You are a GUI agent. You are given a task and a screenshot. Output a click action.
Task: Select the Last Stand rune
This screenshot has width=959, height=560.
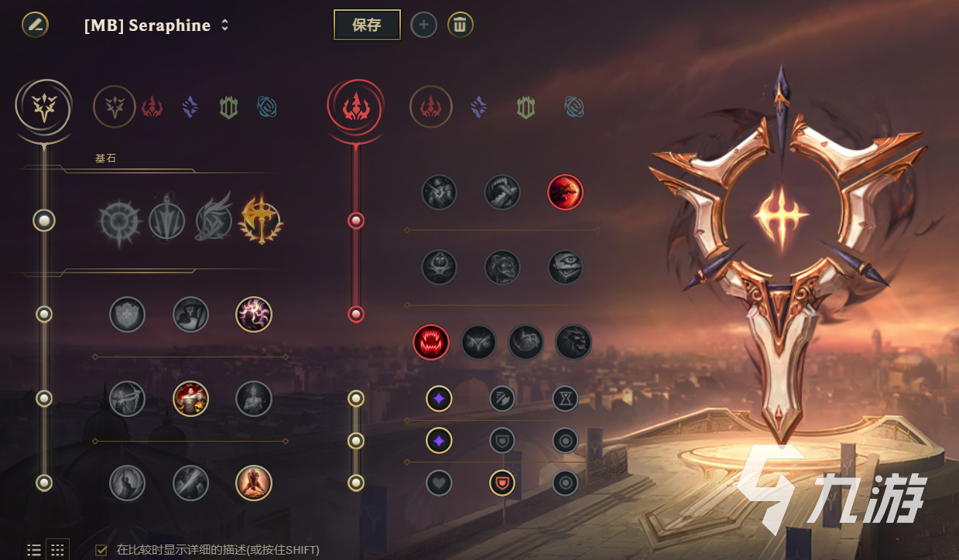tap(254, 483)
